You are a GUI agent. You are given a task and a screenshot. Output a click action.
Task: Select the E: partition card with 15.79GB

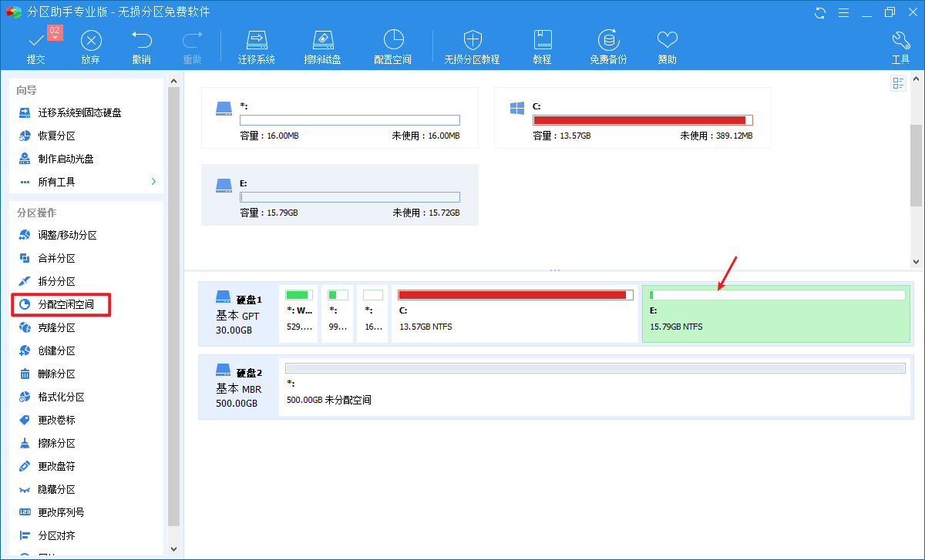pos(340,195)
